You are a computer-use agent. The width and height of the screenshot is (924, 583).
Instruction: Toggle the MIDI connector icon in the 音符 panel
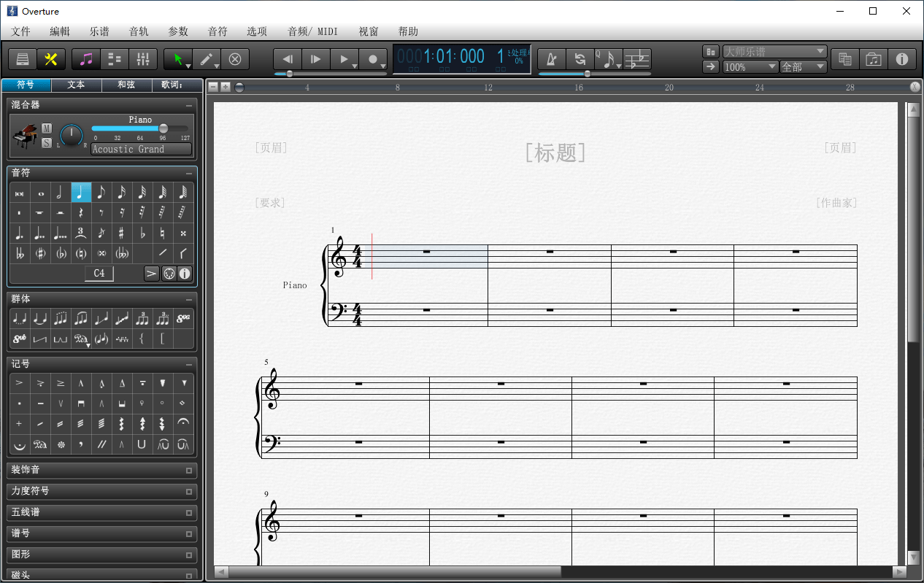pyautogui.click(x=169, y=274)
